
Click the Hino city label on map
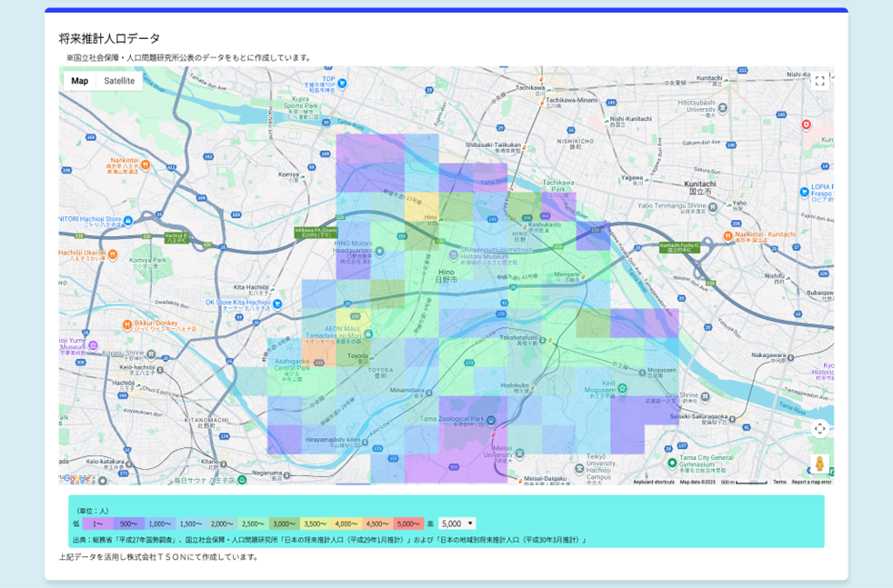pos(446,275)
